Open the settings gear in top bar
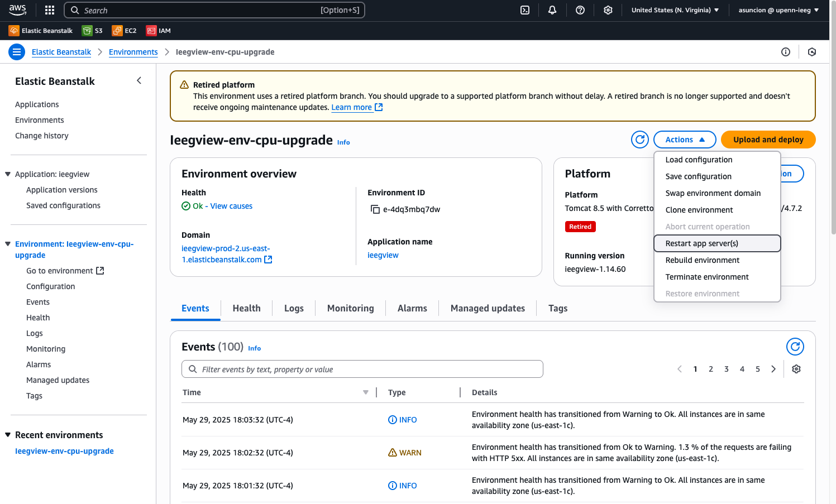 tap(608, 10)
